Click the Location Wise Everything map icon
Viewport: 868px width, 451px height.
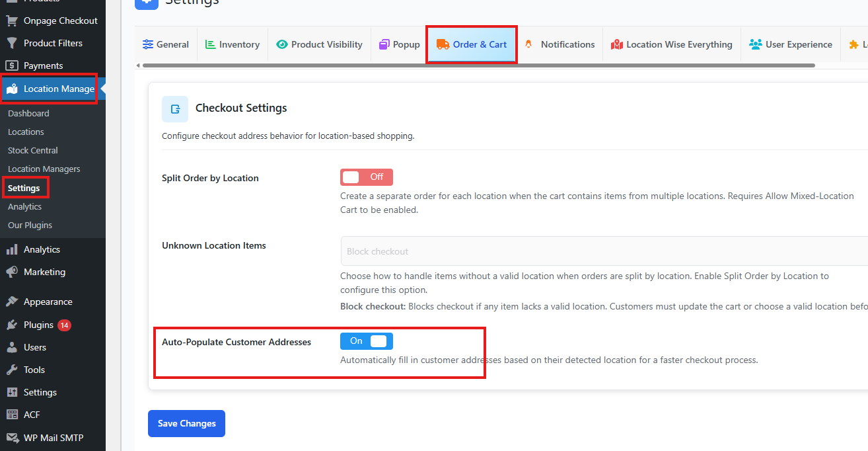(x=617, y=44)
